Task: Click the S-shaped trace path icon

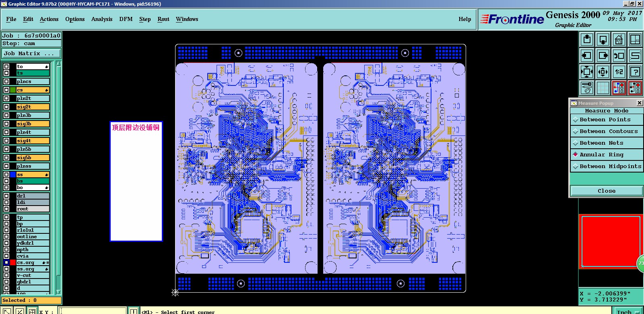Action: 635,56
